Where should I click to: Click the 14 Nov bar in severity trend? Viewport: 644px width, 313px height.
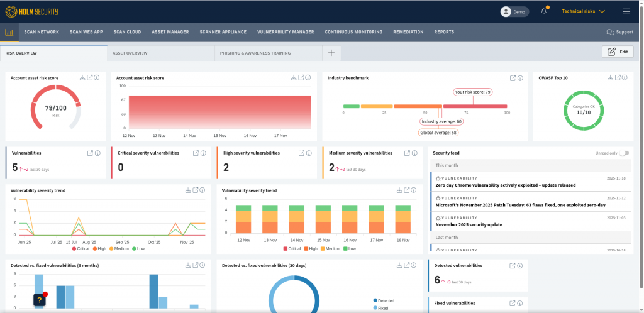pyautogui.click(x=296, y=219)
